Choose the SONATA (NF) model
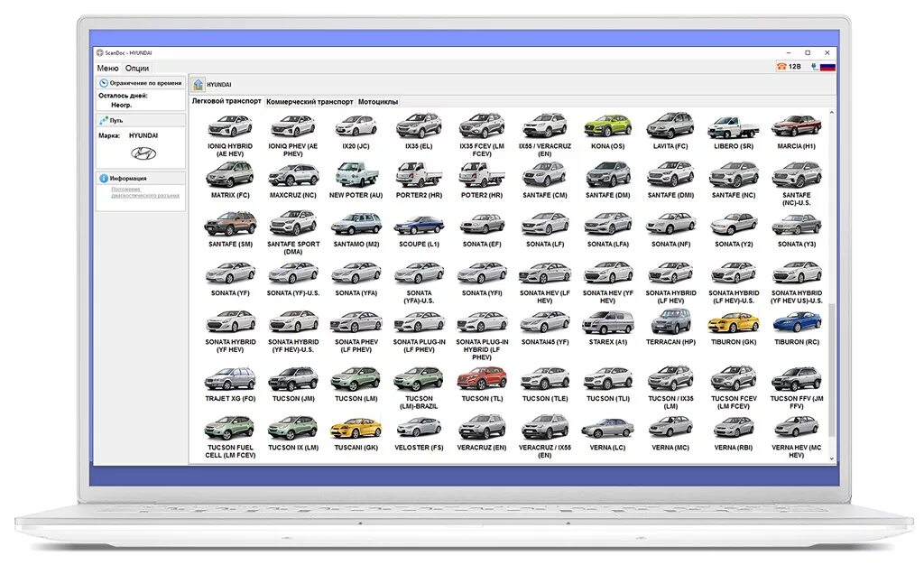Image resolution: width=924 pixels, height=565 pixels. (x=670, y=229)
